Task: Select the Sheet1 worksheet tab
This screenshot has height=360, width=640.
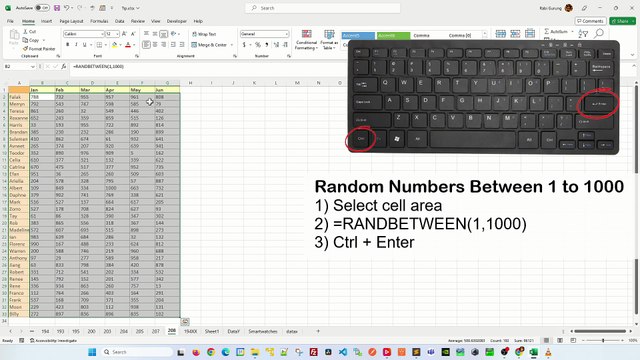Action: tap(212, 331)
